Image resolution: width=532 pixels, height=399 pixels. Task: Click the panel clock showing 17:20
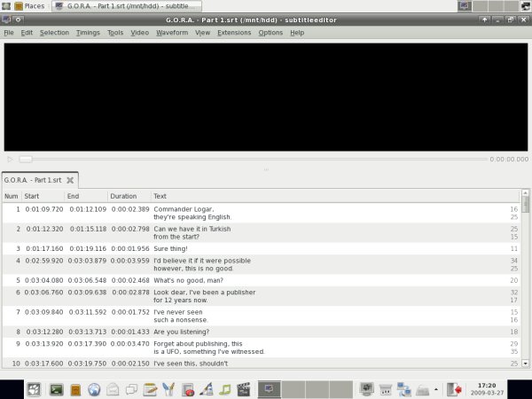(x=487, y=389)
